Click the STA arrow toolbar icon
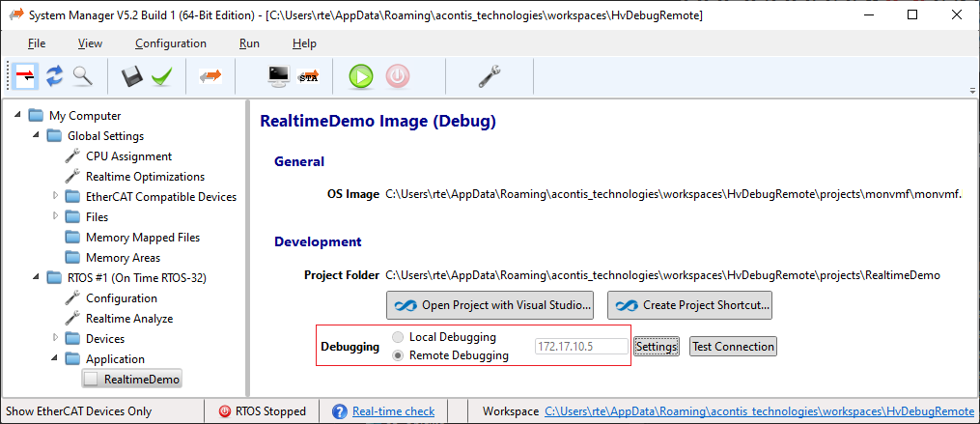This screenshot has width=980, height=424. (x=308, y=76)
